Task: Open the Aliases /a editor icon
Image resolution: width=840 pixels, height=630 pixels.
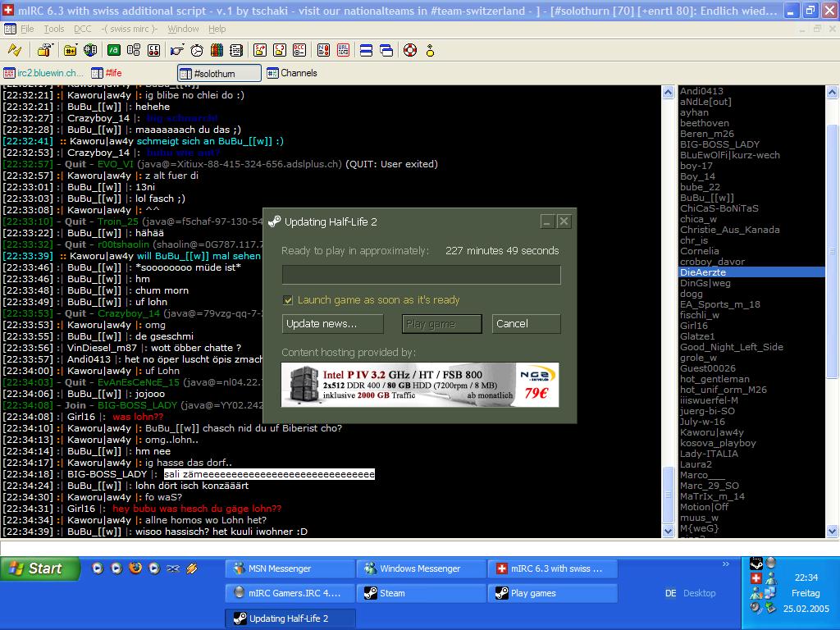Action: pos(113,50)
